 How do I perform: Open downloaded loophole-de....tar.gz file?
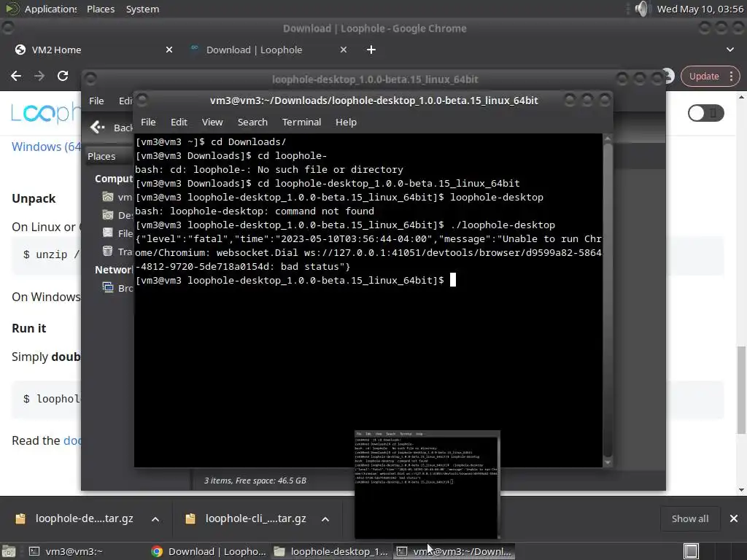(75, 518)
